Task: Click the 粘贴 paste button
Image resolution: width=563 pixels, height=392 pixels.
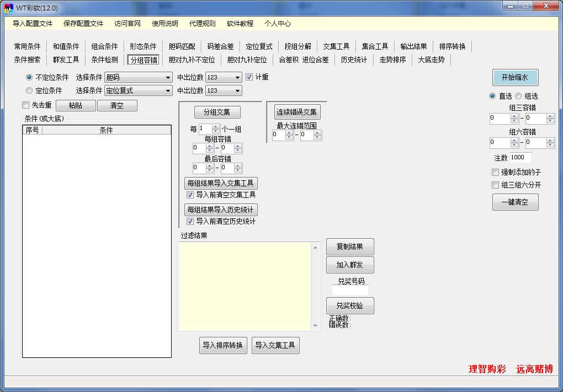Action: coord(75,105)
